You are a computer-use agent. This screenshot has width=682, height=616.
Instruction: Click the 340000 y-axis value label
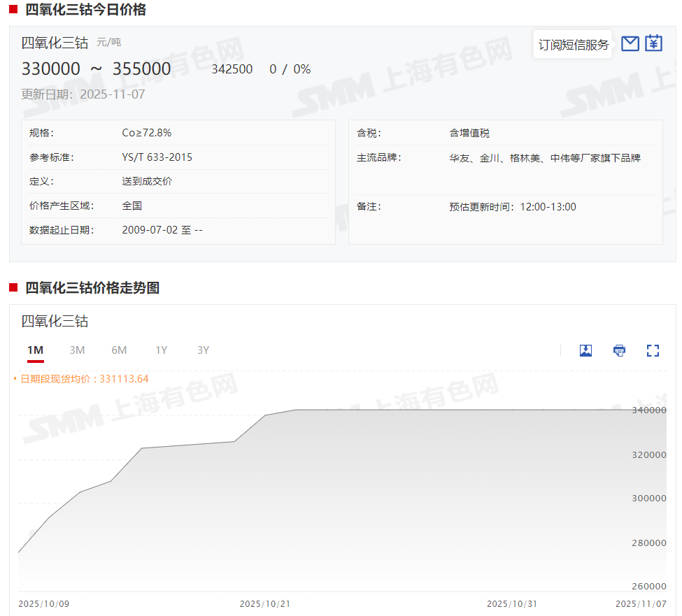point(647,410)
